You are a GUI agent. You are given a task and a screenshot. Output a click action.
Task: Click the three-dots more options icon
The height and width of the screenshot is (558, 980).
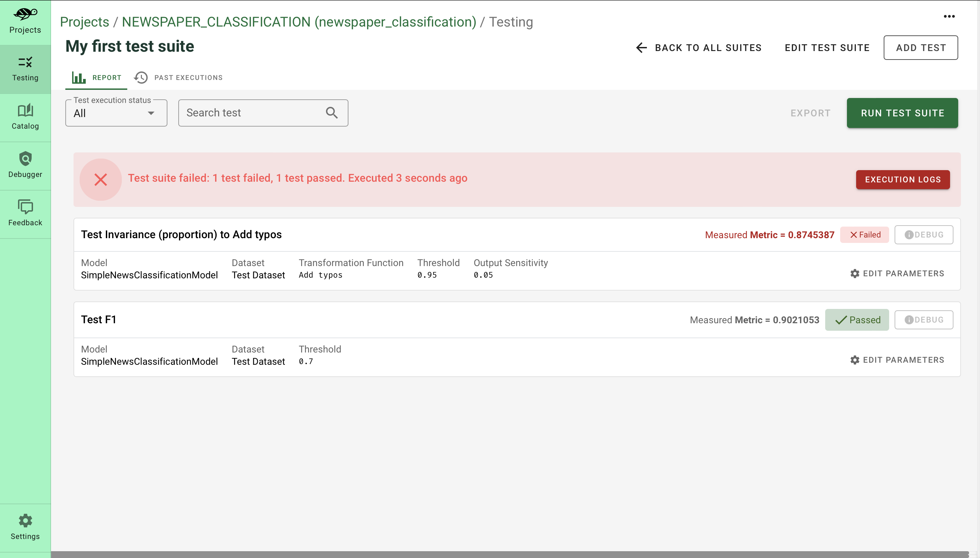point(949,16)
